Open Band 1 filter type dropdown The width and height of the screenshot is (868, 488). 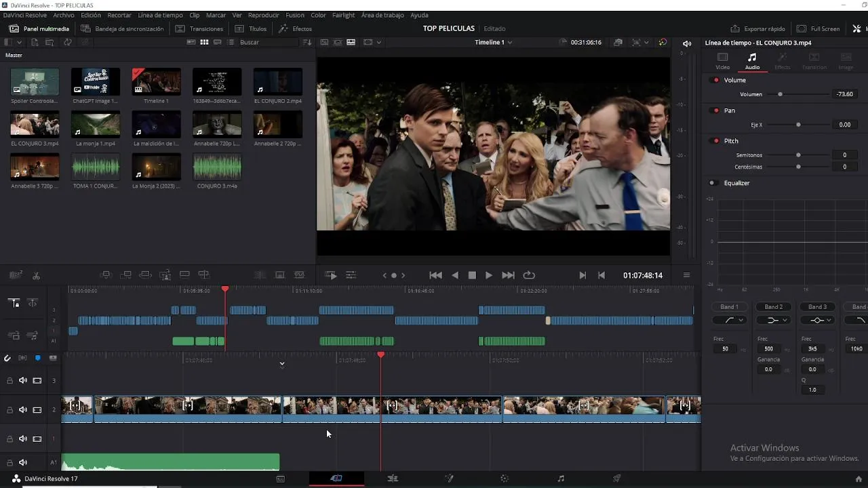729,320
